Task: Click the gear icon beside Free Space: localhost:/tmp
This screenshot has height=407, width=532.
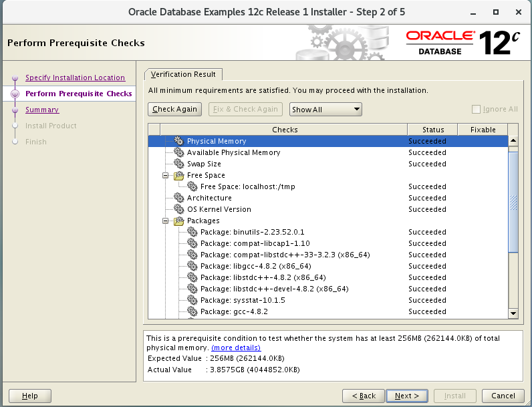Action: 192,186
